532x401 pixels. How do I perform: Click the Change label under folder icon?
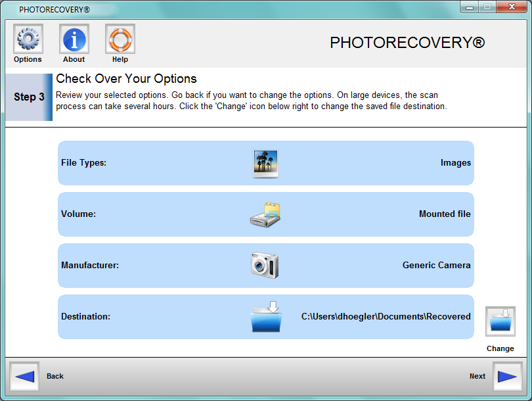[500, 348]
